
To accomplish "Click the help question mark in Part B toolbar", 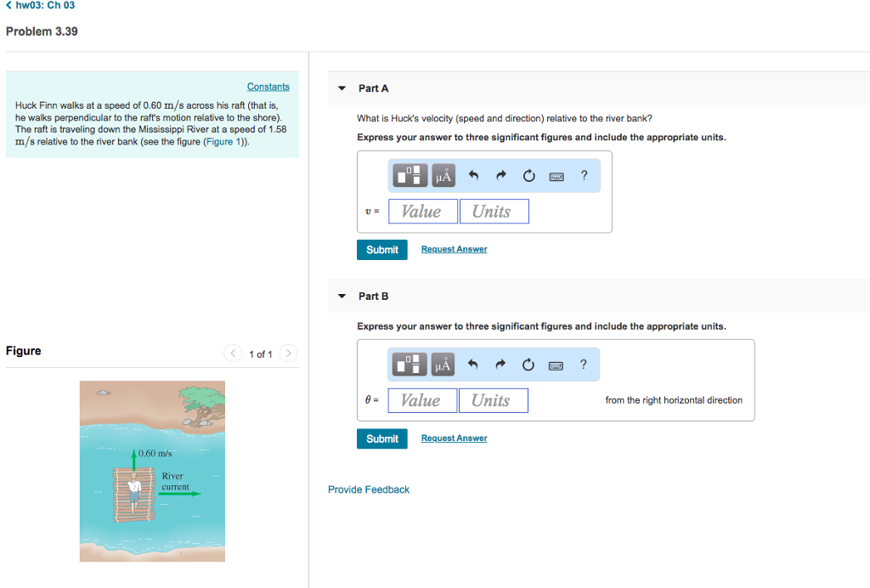I will click(584, 365).
